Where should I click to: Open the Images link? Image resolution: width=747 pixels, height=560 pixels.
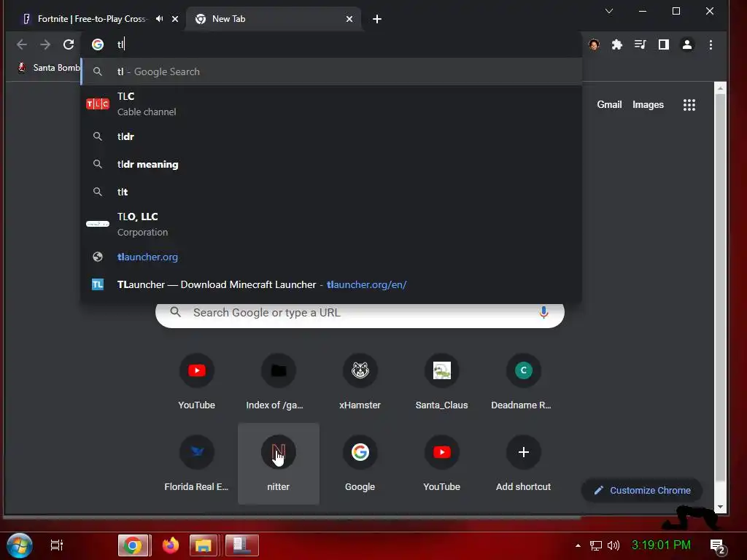tap(648, 105)
